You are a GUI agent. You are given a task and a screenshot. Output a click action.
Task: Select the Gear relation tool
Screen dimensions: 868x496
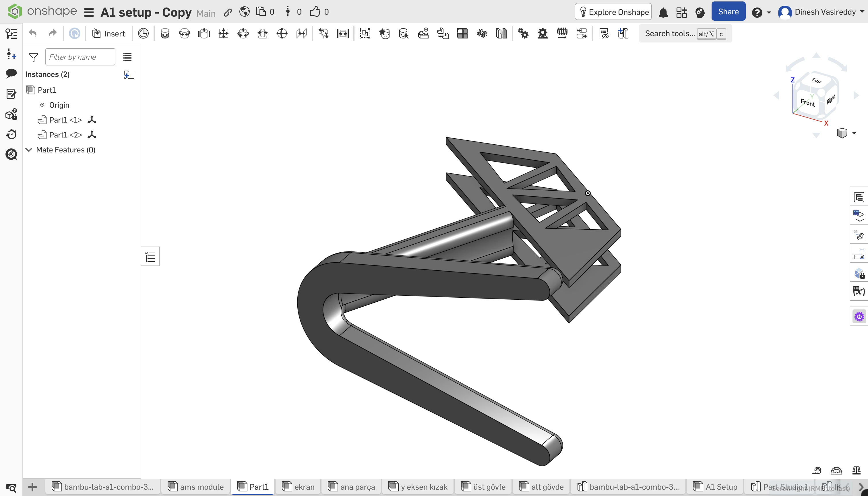coord(524,33)
